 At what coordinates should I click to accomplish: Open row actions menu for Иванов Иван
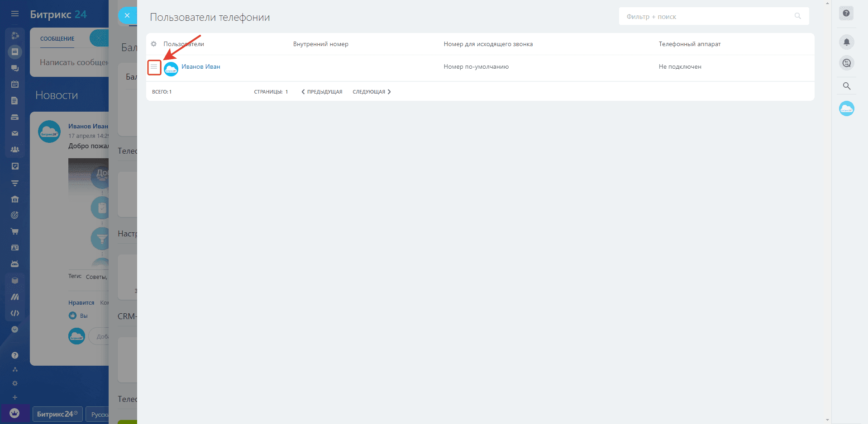[154, 67]
